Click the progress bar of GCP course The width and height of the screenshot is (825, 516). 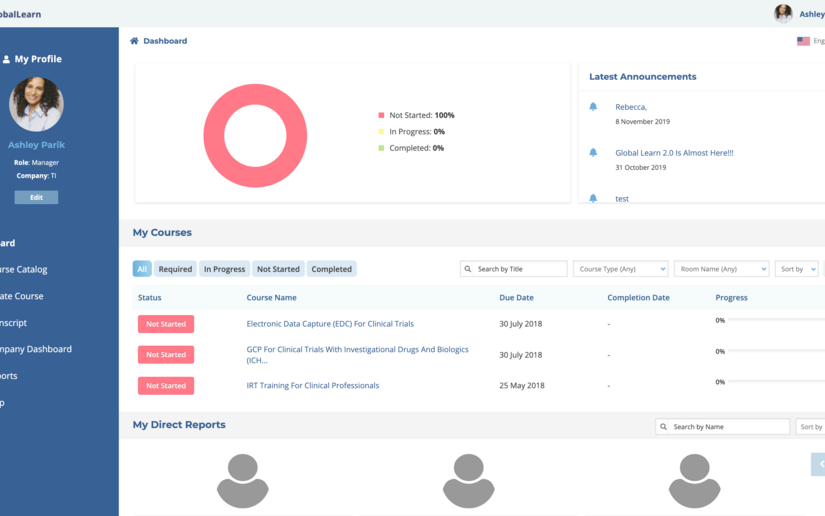pyautogui.click(x=776, y=350)
